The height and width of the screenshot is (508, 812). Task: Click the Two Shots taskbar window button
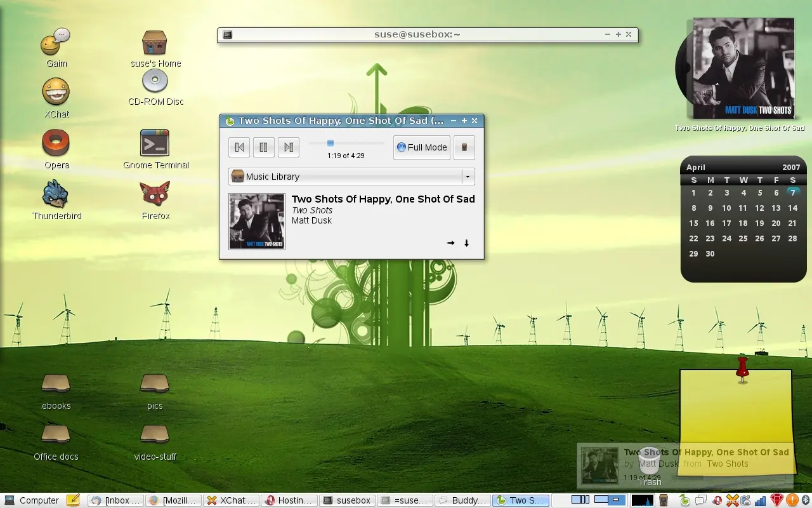pyautogui.click(x=521, y=500)
